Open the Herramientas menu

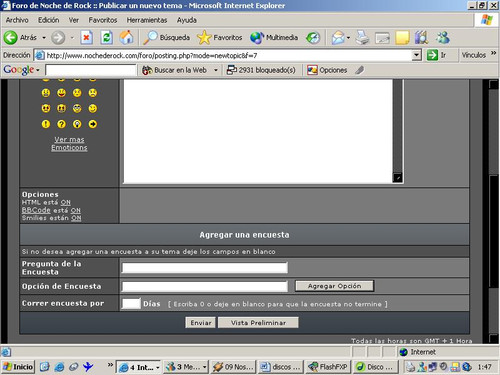147,20
